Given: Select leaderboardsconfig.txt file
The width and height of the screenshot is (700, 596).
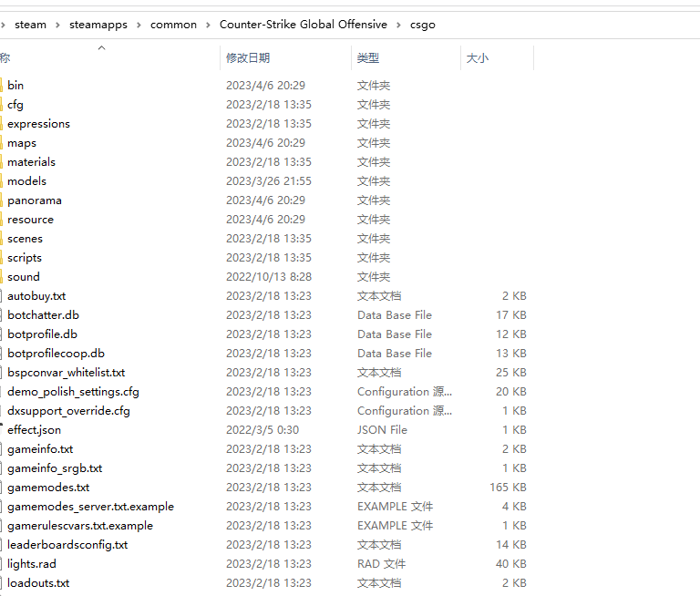Looking at the screenshot, I should [67, 545].
